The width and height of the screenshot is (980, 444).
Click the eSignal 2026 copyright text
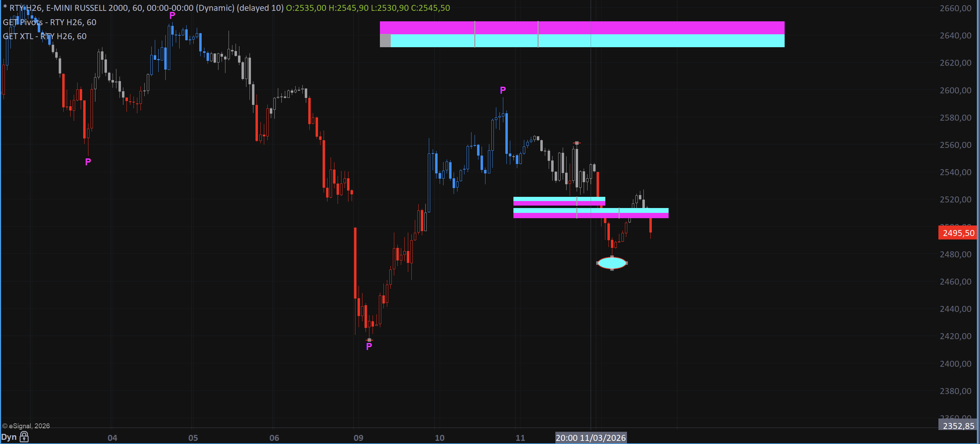[x=26, y=426]
